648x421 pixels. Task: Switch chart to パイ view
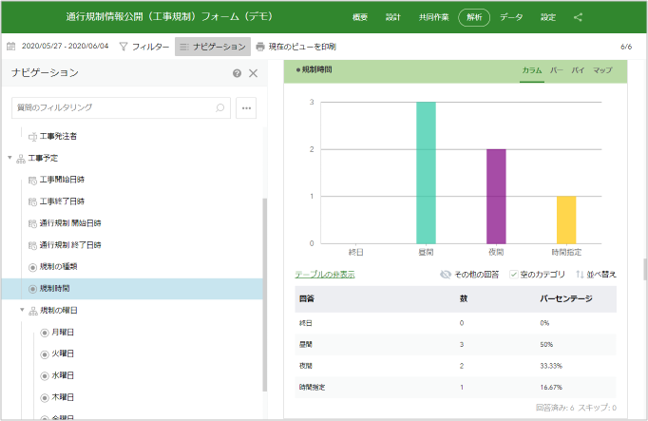click(x=578, y=70)
